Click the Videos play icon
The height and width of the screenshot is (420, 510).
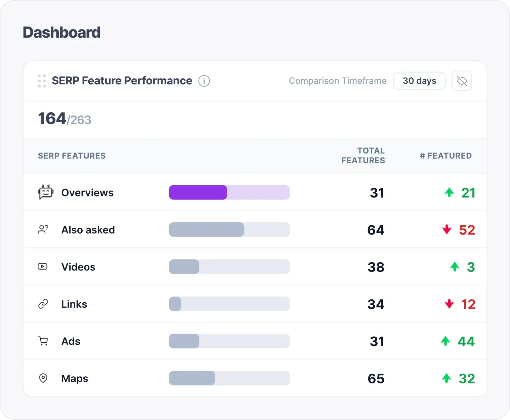(43, 266)
